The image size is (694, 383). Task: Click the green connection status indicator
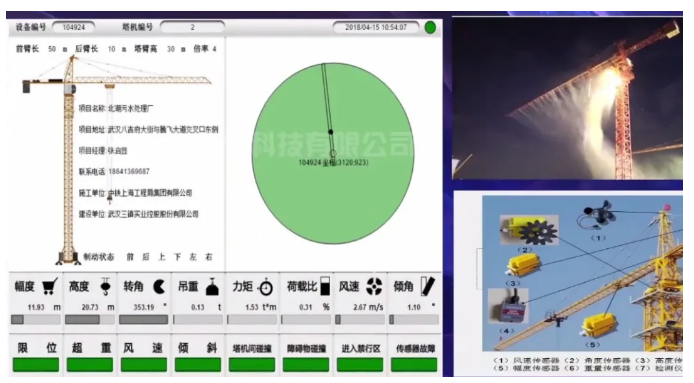(x=430, y=27)
